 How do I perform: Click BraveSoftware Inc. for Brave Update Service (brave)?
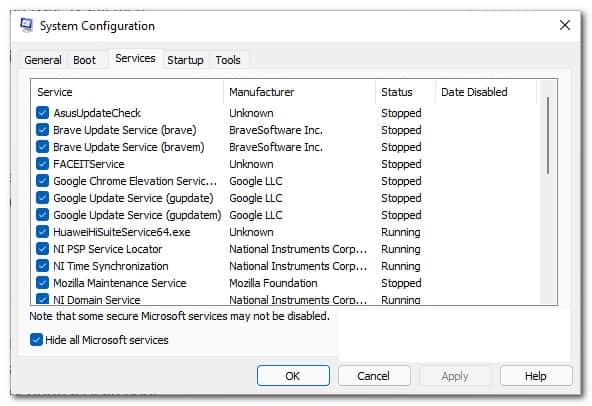click(276, 130)
